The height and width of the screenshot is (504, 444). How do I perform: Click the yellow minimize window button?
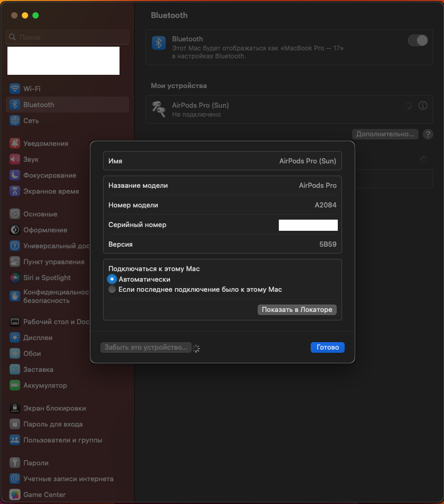(25, 15)
